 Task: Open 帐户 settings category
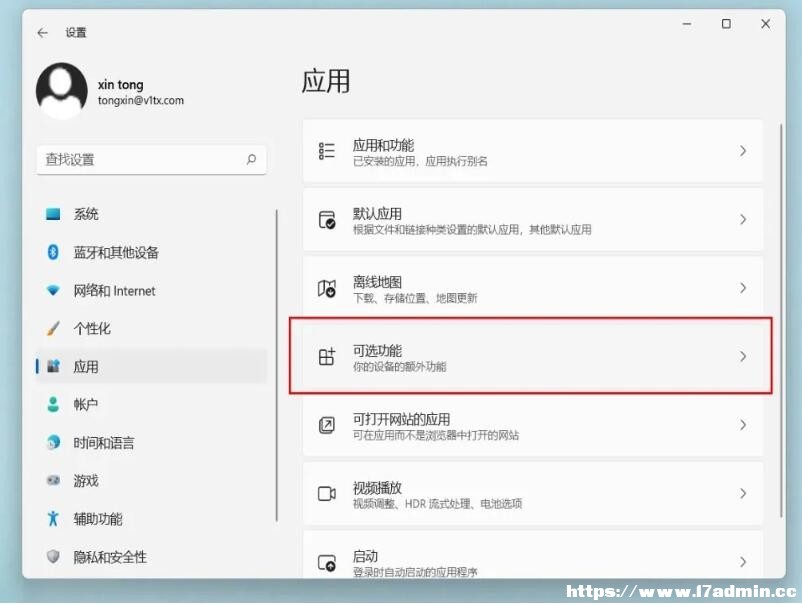click(x=151, y=405)
